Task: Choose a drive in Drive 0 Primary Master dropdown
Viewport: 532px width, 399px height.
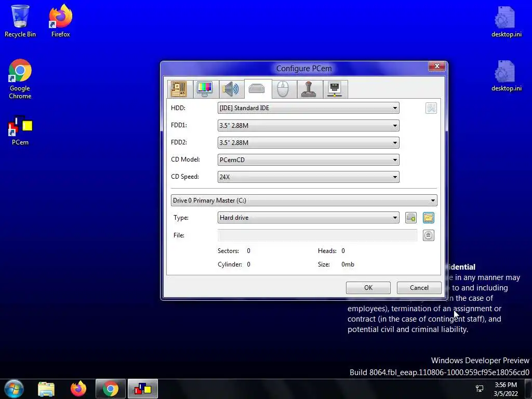Action: [x=303, y=200]
